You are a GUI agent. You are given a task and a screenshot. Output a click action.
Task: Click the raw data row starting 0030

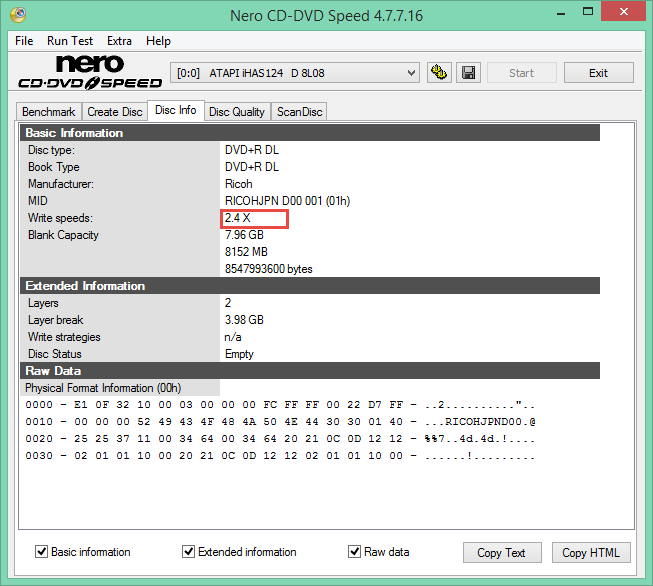280,456
